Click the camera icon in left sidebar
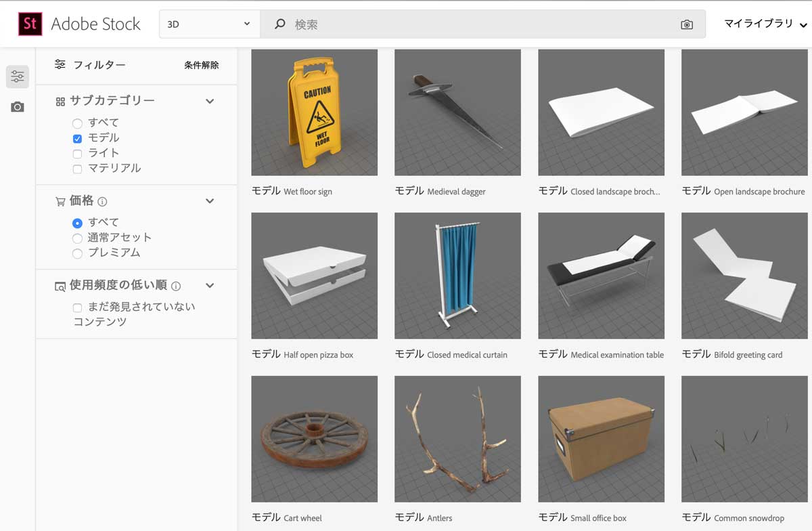The image size is (812, 531). click(18, 107)
